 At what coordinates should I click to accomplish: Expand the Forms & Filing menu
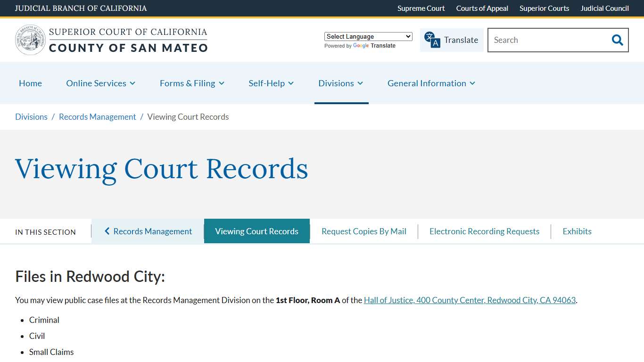222,83
